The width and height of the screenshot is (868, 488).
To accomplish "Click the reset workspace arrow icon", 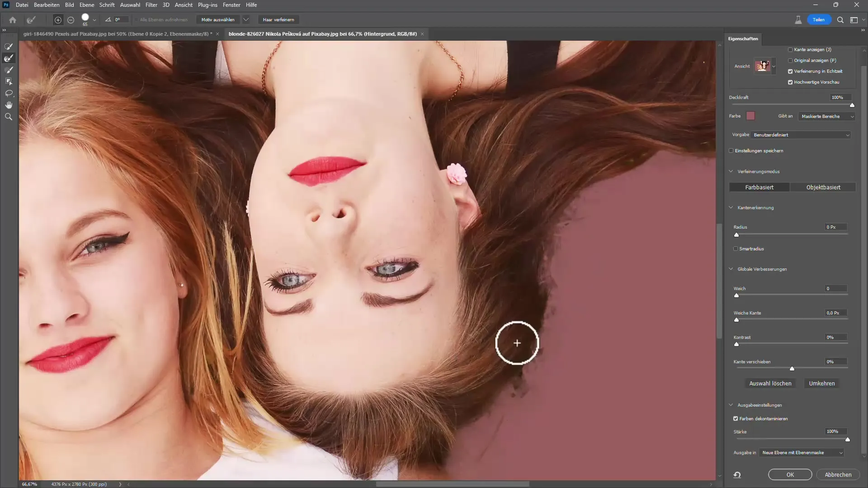I will click(x=737, y=474).
